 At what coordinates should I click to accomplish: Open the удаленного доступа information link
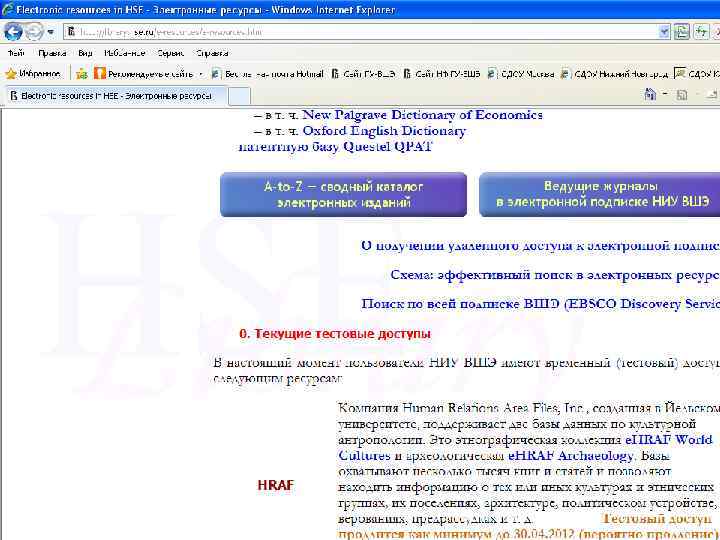[x=540, y=246]
